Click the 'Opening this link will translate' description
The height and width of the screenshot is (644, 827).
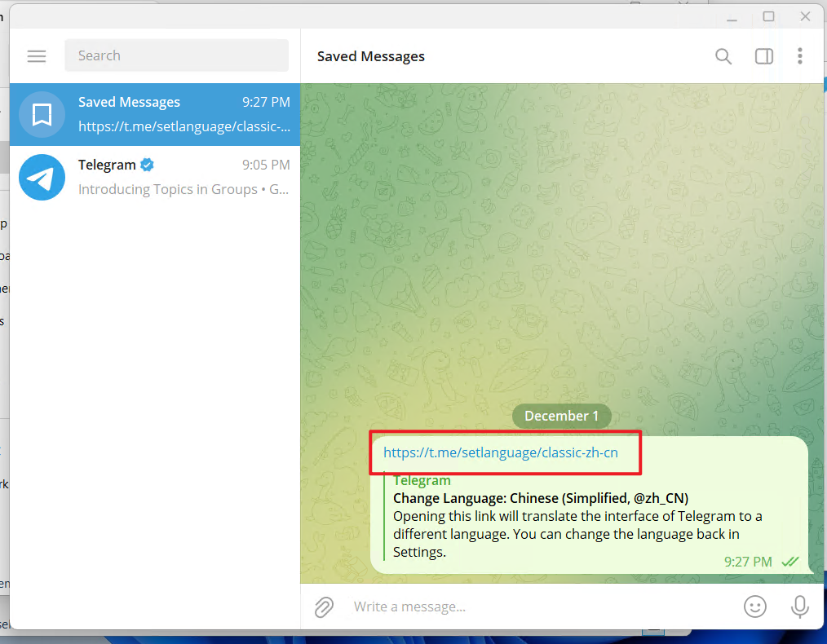click(x=577, y=534)
